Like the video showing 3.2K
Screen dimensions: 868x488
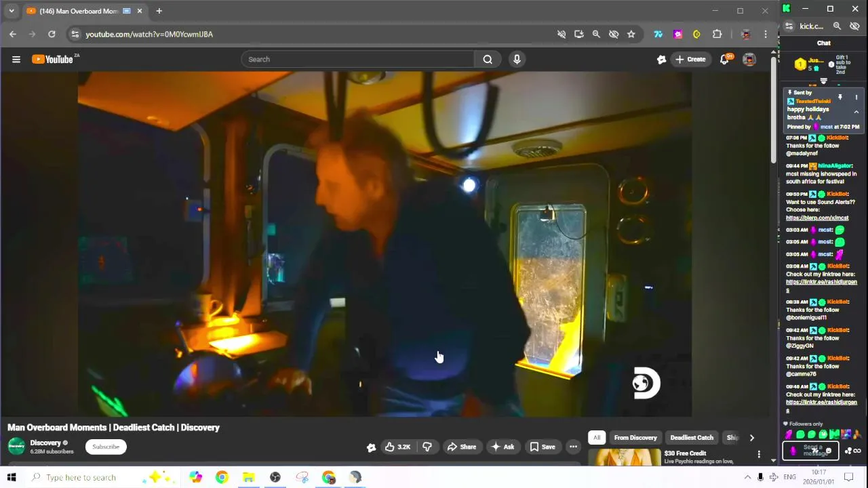pyautogui.click(x=398, y=447)
